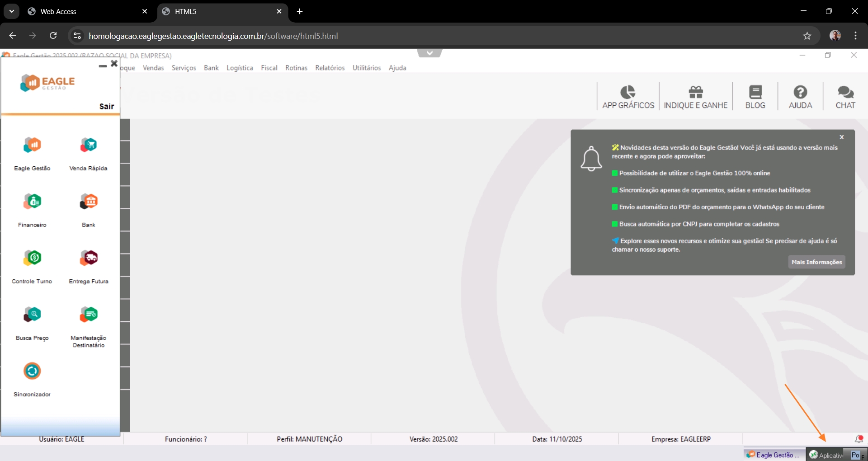This screenshot has height=461, width=868.
Task: Bookmark this page with the star icon
Action: coord(807,36)
